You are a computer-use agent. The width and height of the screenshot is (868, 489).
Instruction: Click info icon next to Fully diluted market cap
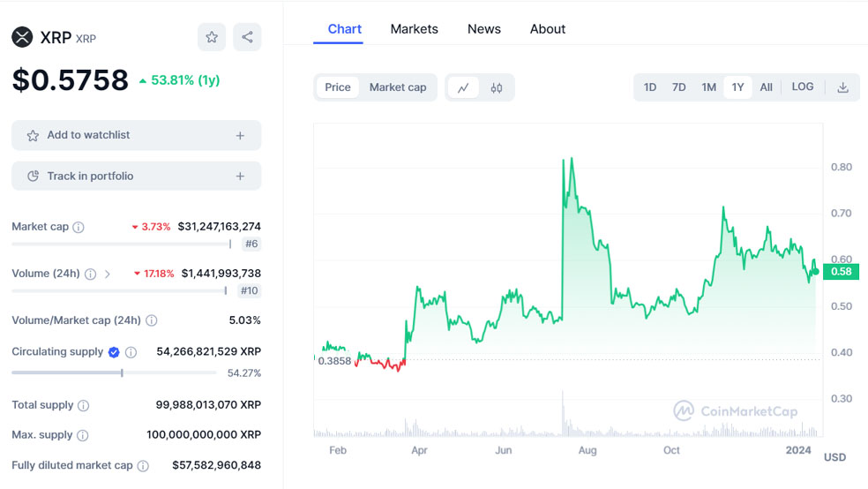click(143, 465)
